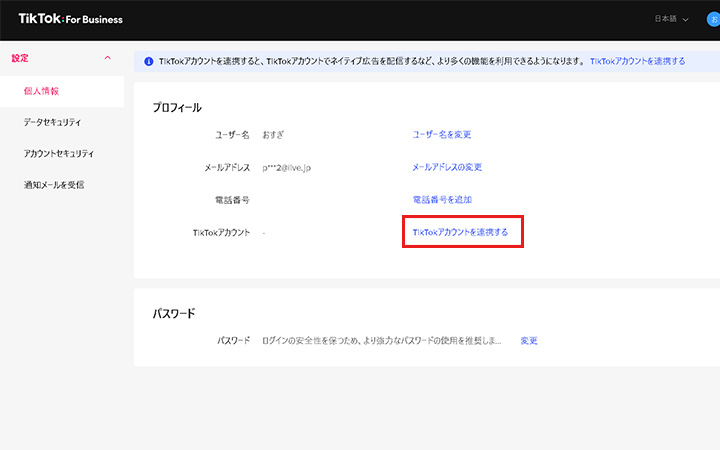This screenshot has height=450, width=720.
Task: Click the blue info icon in banner
Action: pos(149,62)
